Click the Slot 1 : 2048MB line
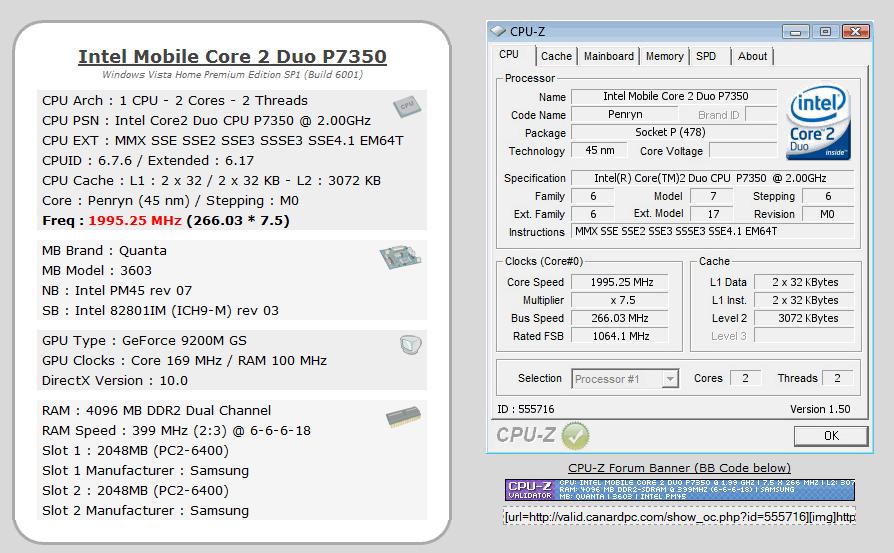 (x=135, y=451)
